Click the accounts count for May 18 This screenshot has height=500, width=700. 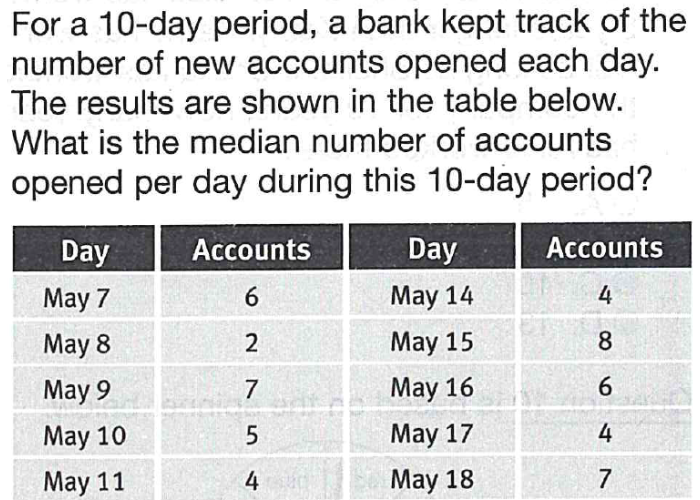coord(603,480)
